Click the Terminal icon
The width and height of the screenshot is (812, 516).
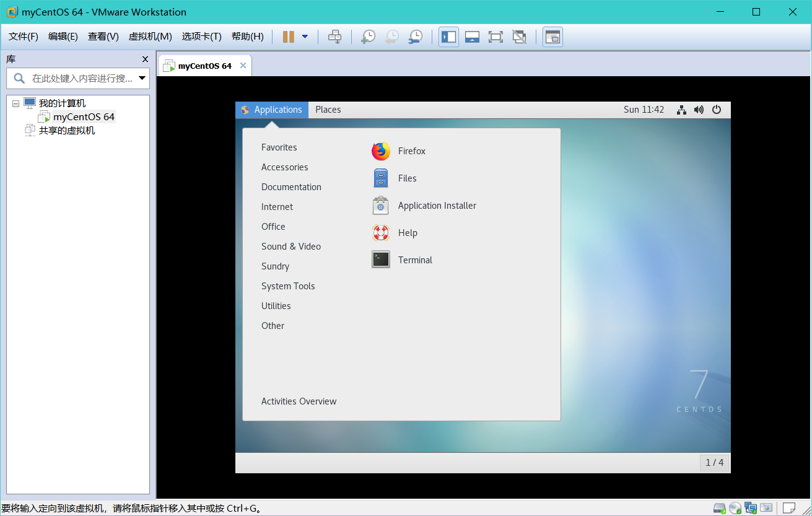pyautogui.click(x=381, y=260)
